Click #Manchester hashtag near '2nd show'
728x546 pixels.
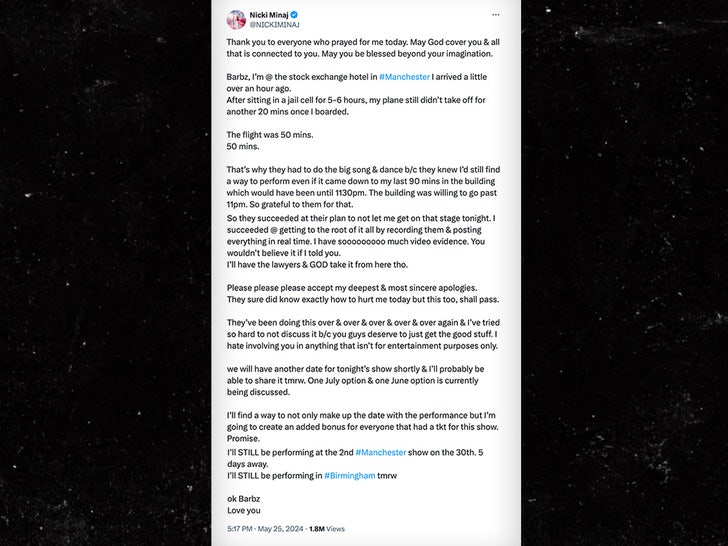coord(380,452)
